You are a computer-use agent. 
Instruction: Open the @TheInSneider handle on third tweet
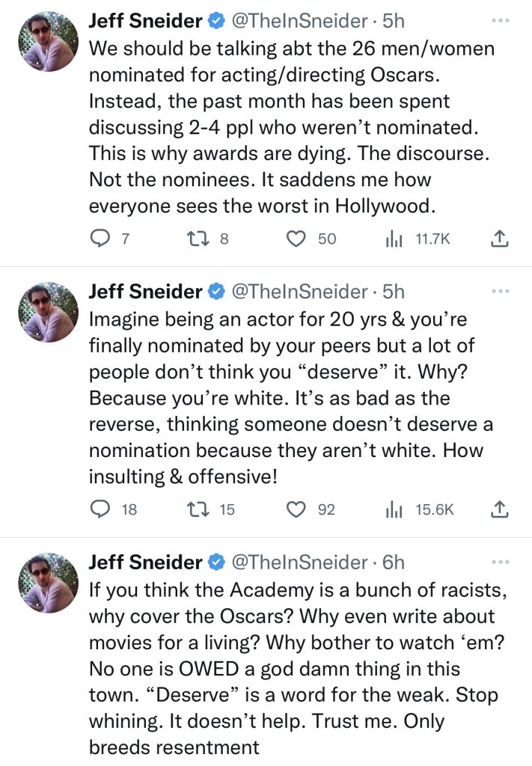296,562
